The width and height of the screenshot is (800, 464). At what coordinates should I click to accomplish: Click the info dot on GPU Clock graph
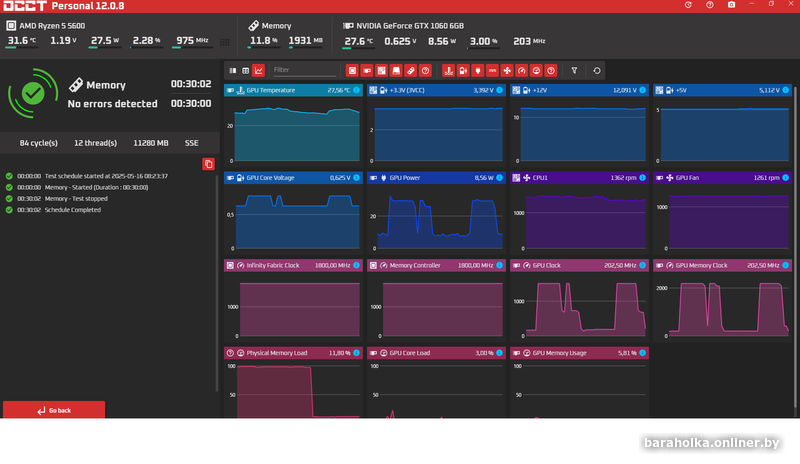642,265
